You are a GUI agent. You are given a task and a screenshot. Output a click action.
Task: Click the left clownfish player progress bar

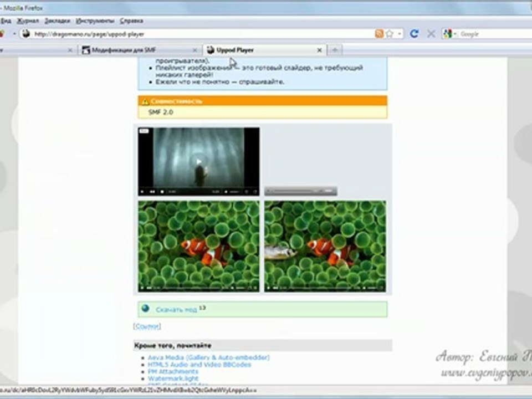(x=191, y=288)
